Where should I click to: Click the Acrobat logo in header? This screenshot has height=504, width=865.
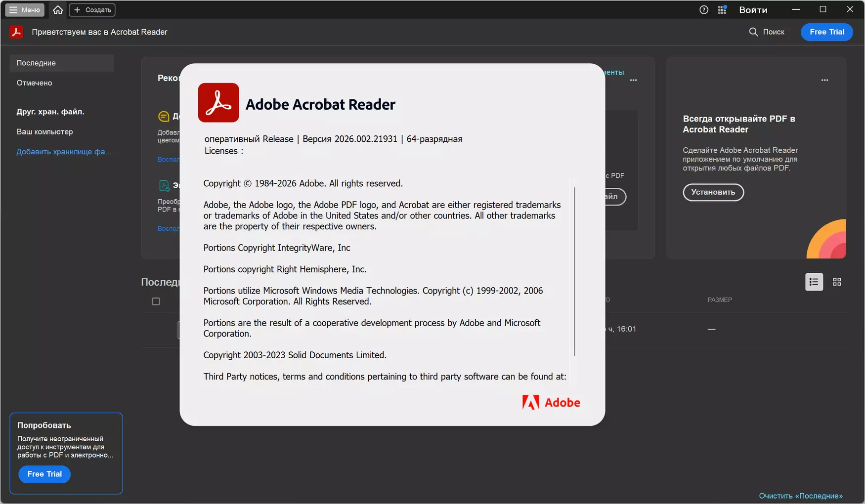16,32
